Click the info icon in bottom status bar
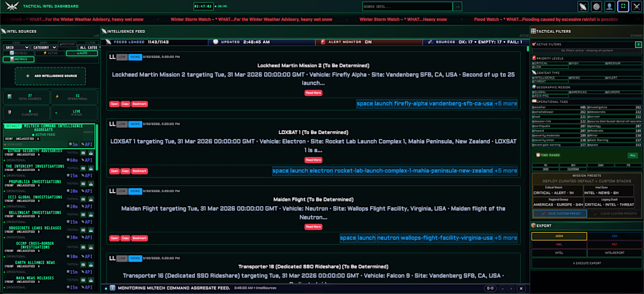 112,288
